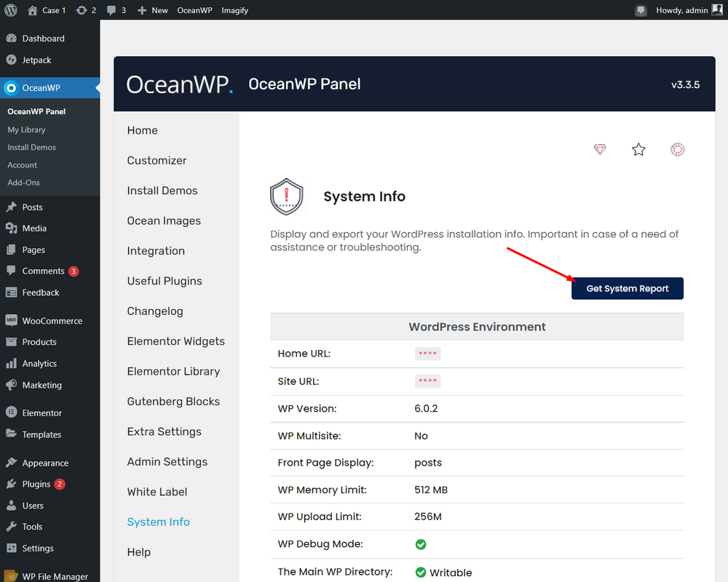This screenshot has width=728, height=582.
Task: Open Add-Ons submenu link
Action: pos(24,183)
